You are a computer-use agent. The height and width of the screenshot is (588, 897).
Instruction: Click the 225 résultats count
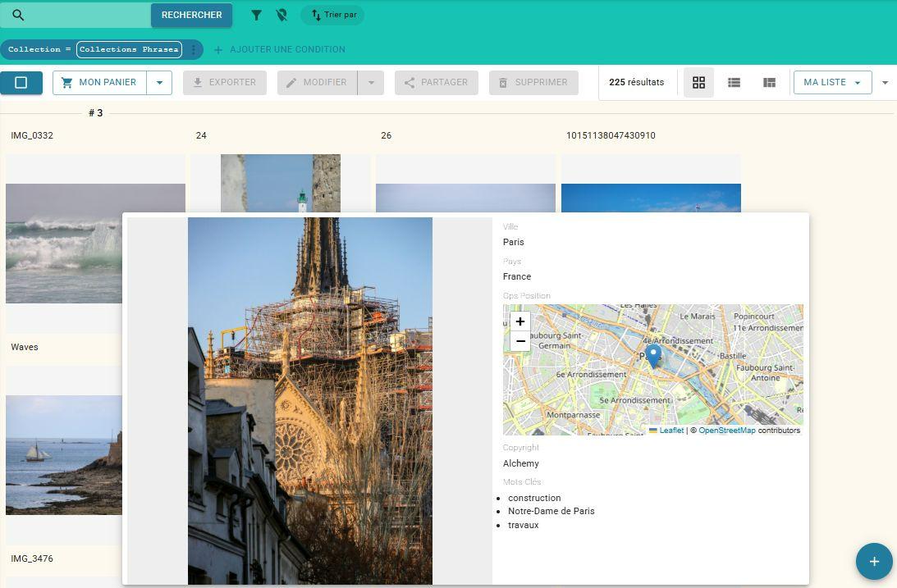point(636,82)
